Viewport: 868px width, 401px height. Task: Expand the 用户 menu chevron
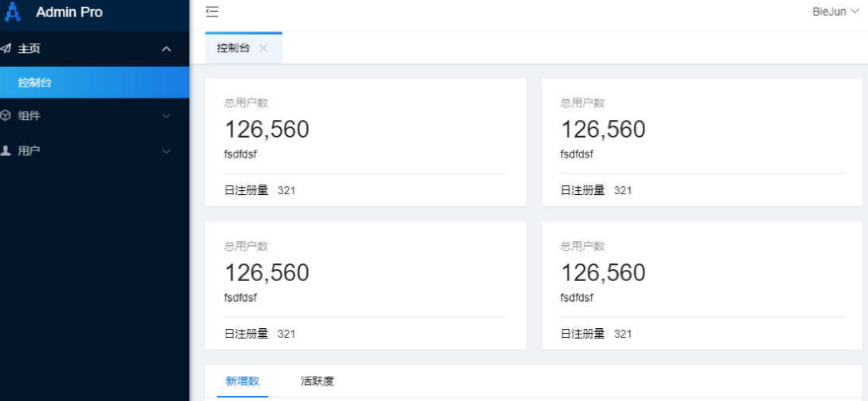(166, 151)
